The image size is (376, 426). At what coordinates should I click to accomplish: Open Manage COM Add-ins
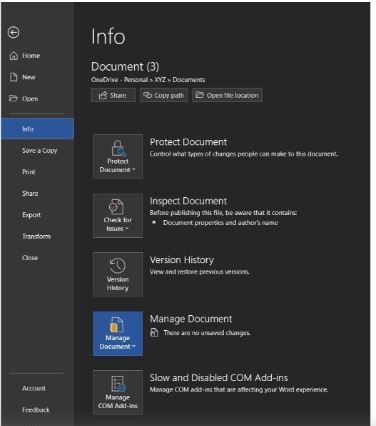(118, 392)
